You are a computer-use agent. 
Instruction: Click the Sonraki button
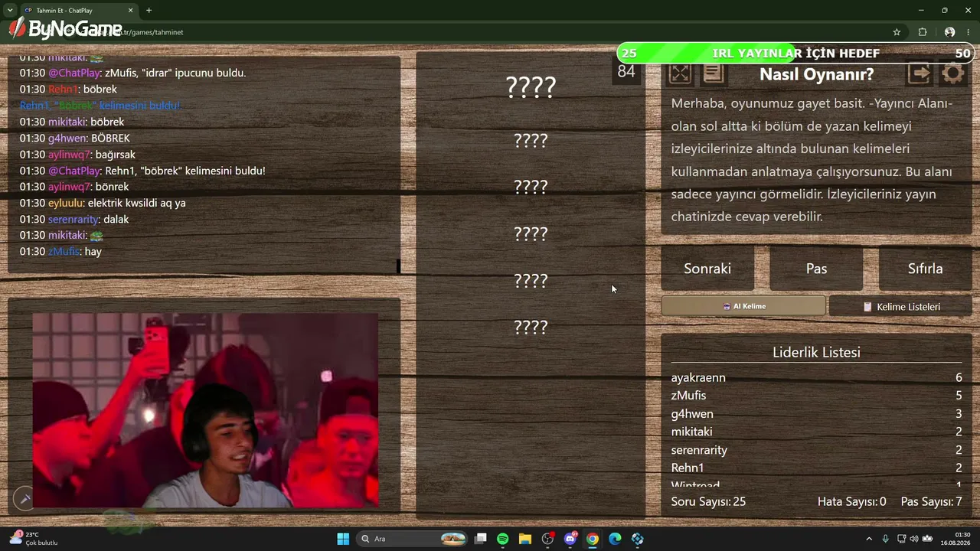click(707, 269)
